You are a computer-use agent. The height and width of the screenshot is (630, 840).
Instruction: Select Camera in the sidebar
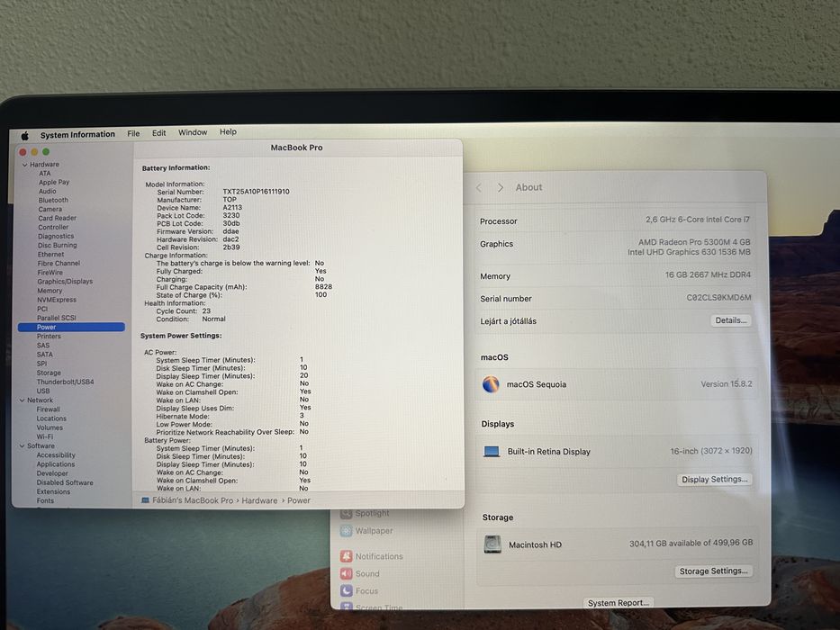pyautogui.click(x=50, y=210)
